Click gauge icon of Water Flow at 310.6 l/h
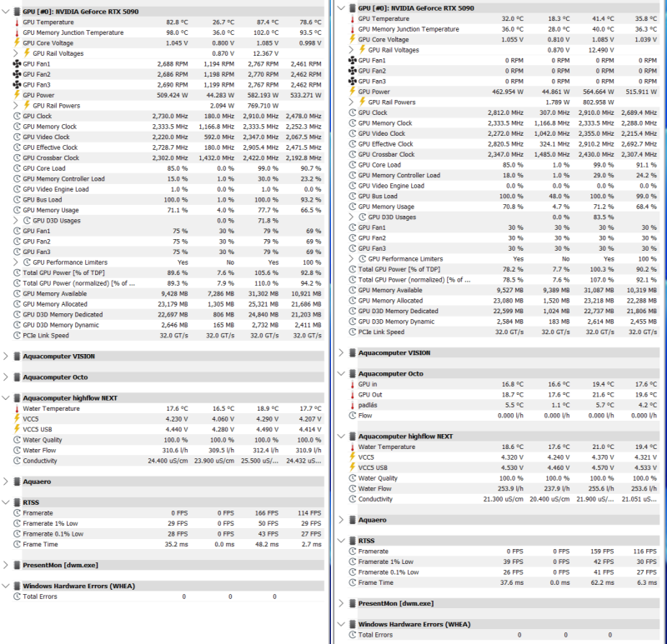 17,450
